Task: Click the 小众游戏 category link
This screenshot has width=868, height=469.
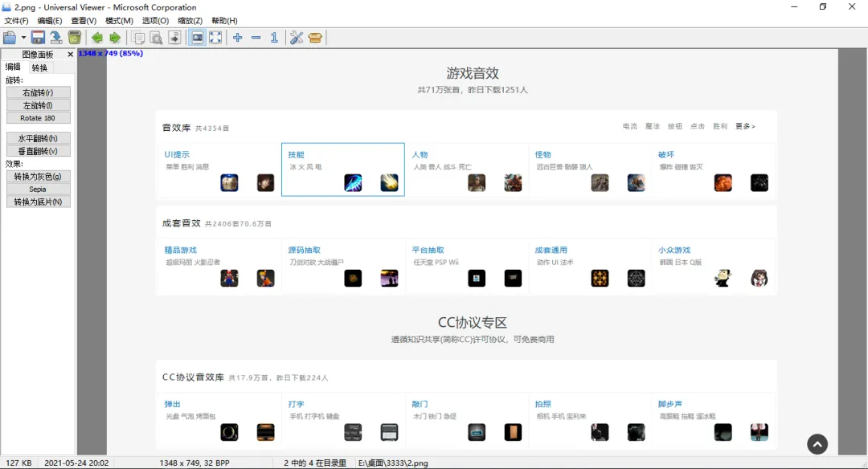Action: pyautogui.click(x=674, y=250)
